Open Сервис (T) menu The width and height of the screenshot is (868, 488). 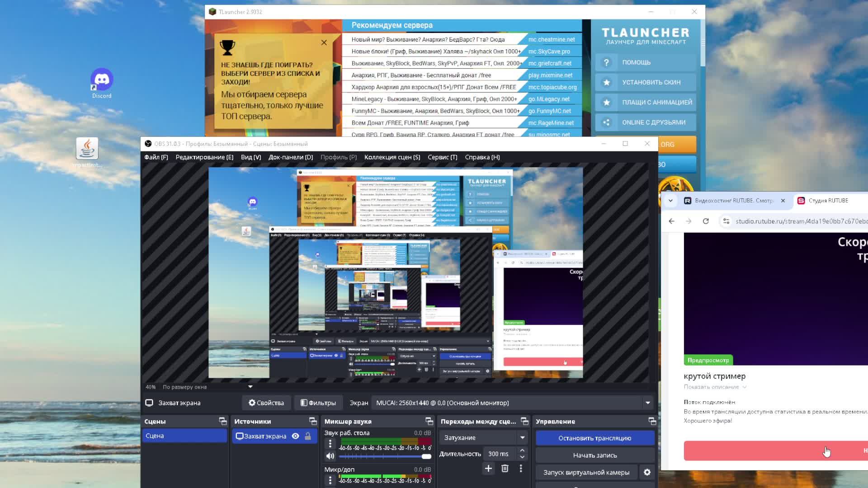coord(443,157)
